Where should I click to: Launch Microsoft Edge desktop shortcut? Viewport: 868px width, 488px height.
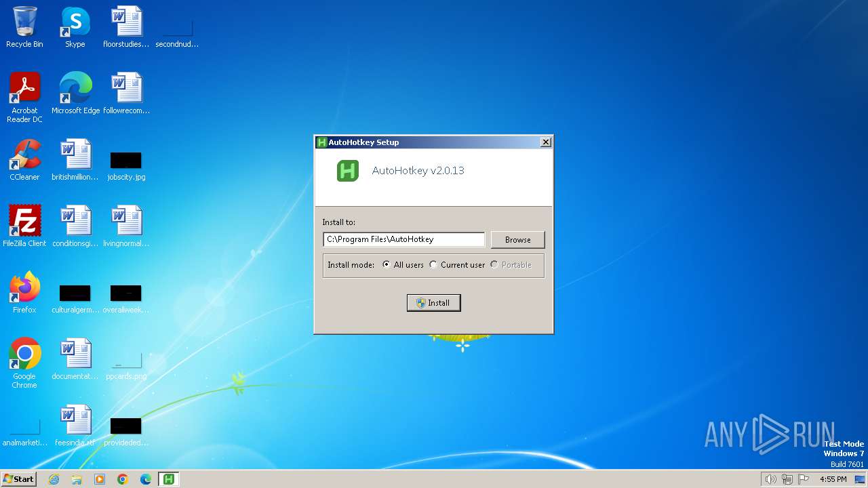pos(75,94)
